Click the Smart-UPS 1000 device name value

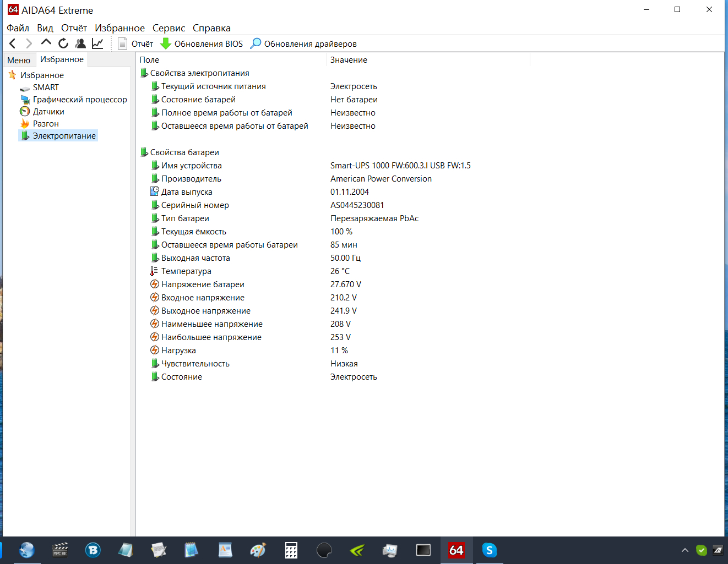point(400,166)
